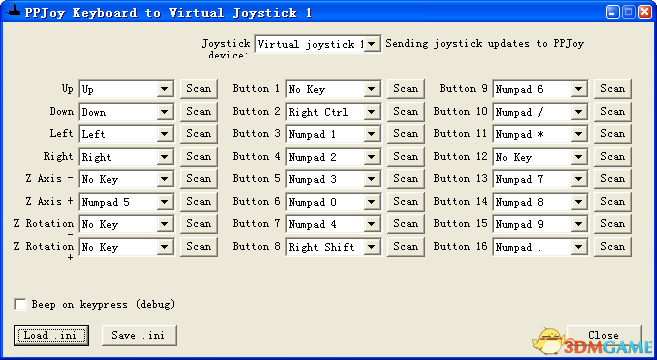This screenshot has width=657, height=360.
Task: Scan a key for Down
Action: click(199, 112)
